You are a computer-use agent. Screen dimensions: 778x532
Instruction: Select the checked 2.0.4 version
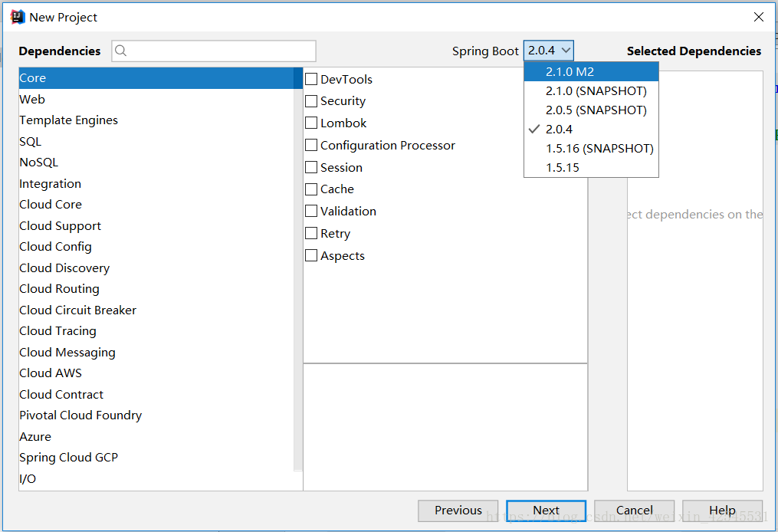[592, 129]
